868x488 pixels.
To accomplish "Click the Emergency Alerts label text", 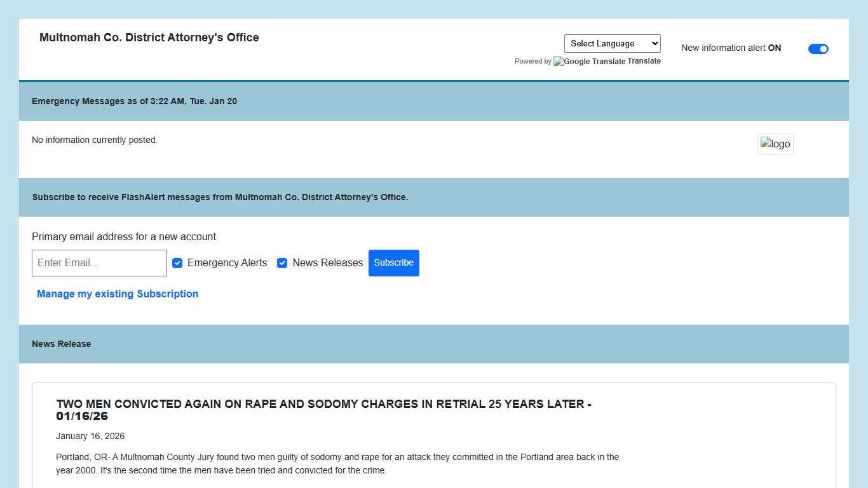I will coord(227,263).
